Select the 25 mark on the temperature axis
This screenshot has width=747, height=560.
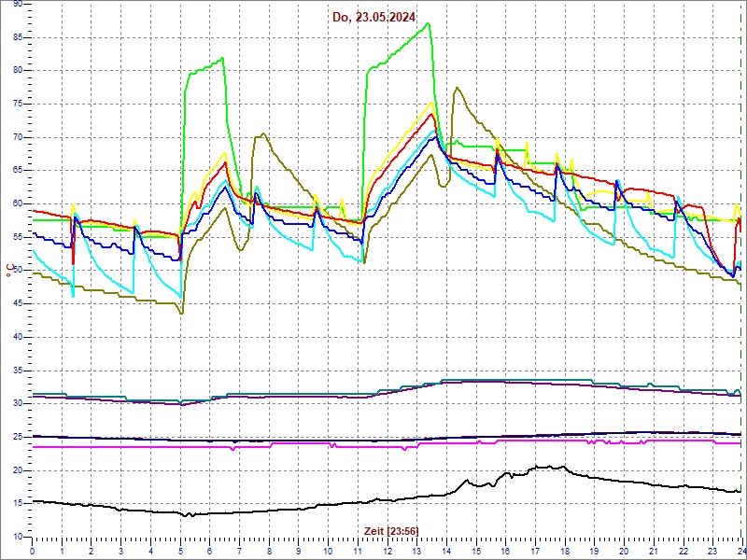(x=17, y=437)
